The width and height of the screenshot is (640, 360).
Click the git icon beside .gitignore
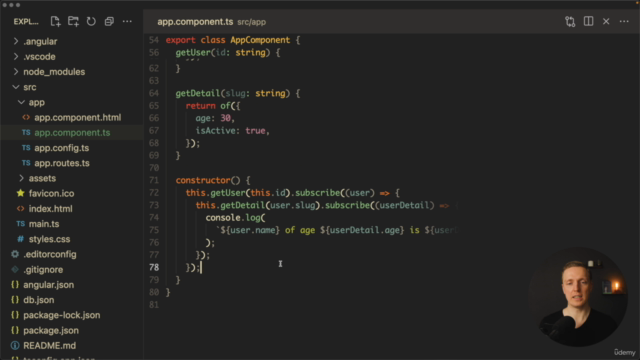[15, 269]
